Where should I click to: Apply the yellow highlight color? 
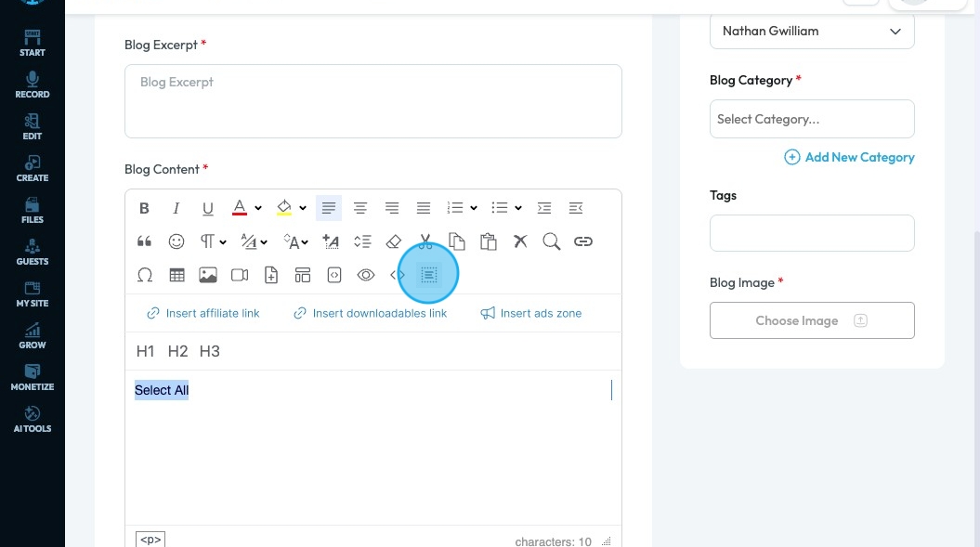coord(283,208)
